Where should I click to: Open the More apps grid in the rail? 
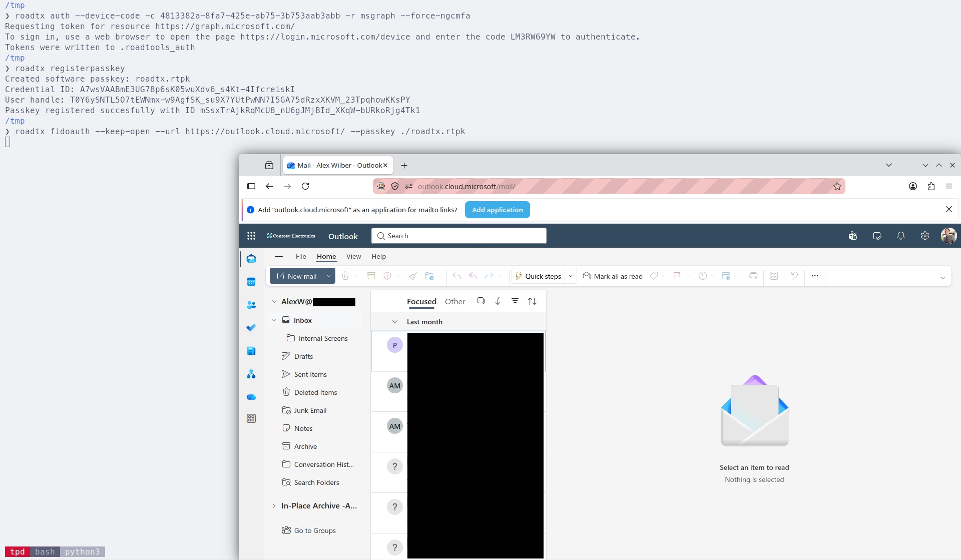tap(251, 418)
